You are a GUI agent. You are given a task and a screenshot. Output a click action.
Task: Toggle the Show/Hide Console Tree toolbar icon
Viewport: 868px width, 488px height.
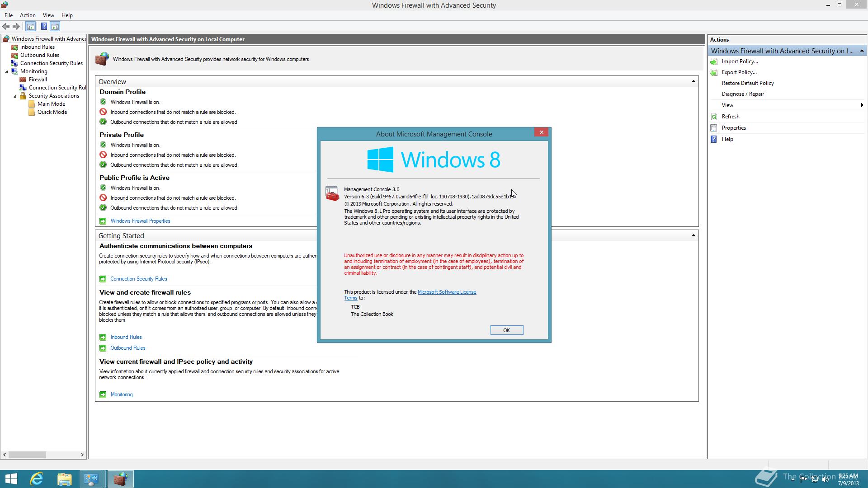[x=31, y=26]
